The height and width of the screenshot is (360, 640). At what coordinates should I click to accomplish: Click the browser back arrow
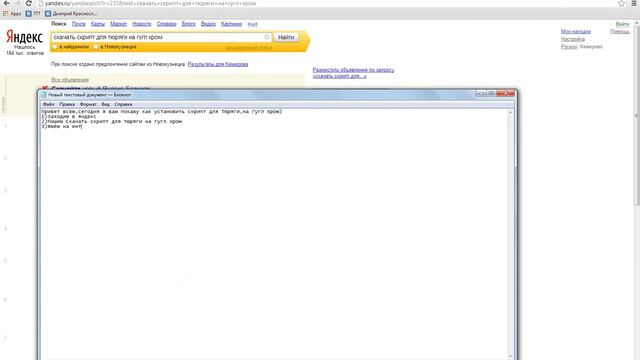[x=7, y=3]
